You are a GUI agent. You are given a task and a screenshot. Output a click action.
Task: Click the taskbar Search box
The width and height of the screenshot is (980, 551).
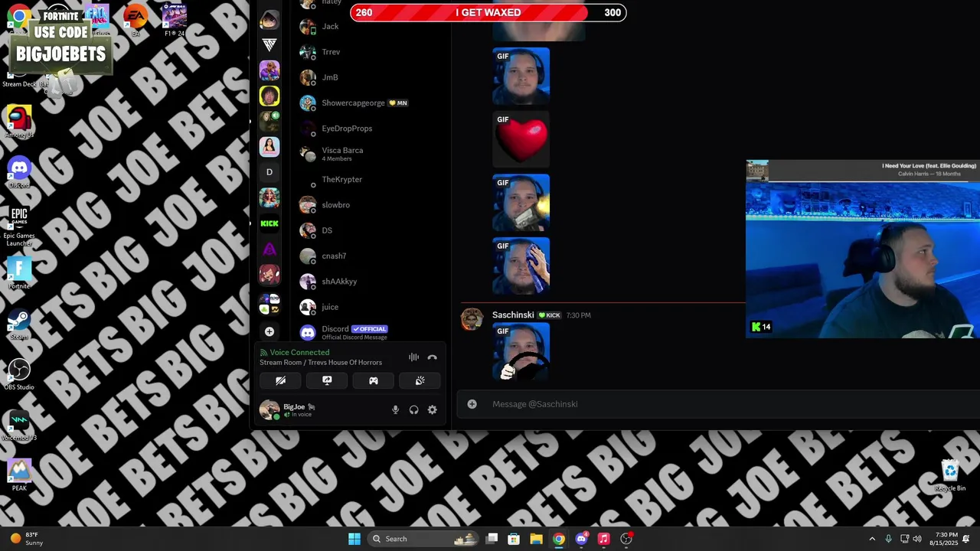click(423, 539)
